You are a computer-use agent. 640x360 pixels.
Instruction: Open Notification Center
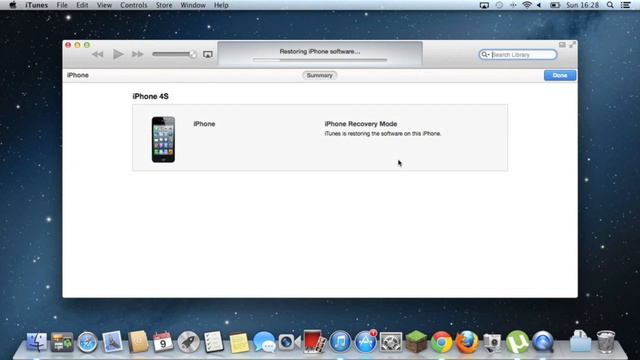tap(626, 5)
